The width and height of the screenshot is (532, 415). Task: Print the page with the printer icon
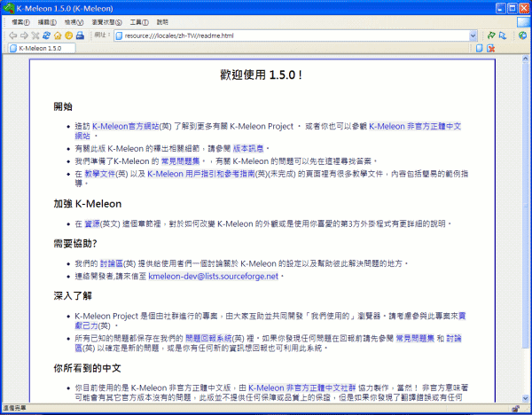[x=80, y=35]
